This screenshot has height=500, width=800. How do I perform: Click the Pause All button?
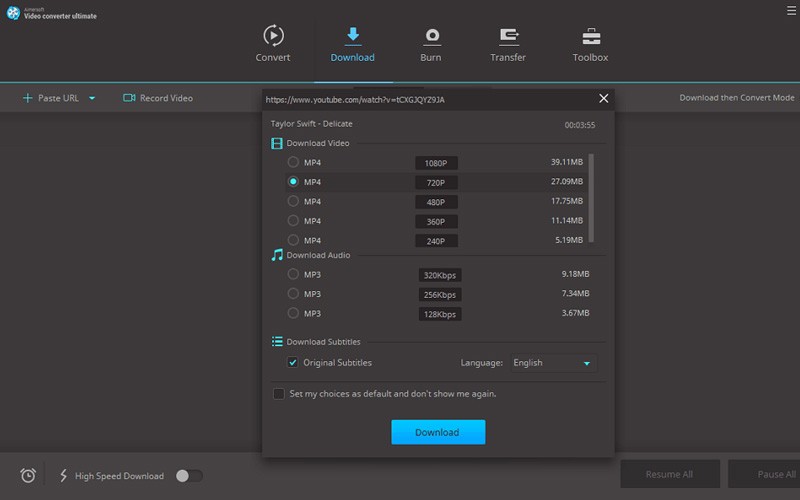point(764,474)
